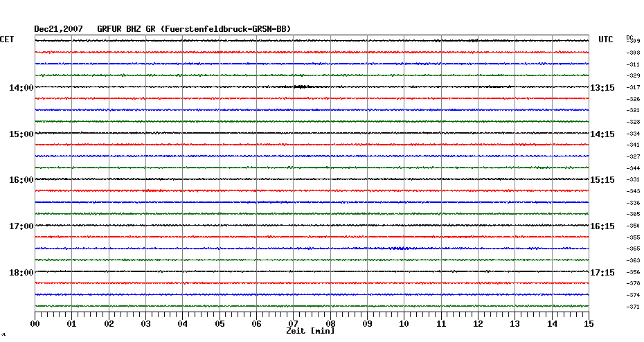Select the DC offset value -344

point(634,169)
